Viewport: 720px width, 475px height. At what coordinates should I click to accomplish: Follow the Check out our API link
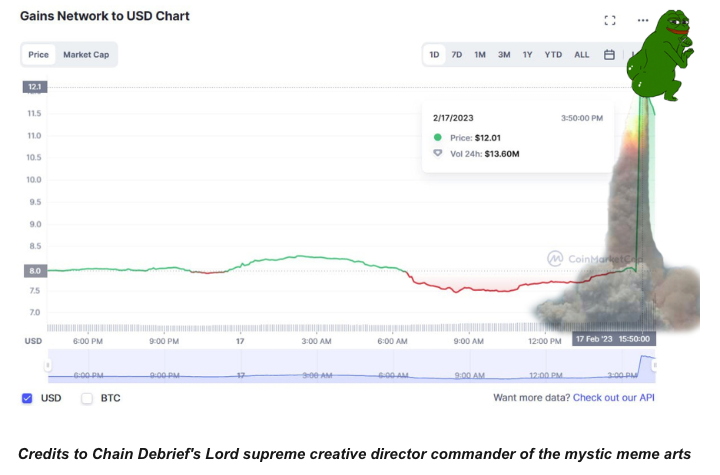[613, 398]
